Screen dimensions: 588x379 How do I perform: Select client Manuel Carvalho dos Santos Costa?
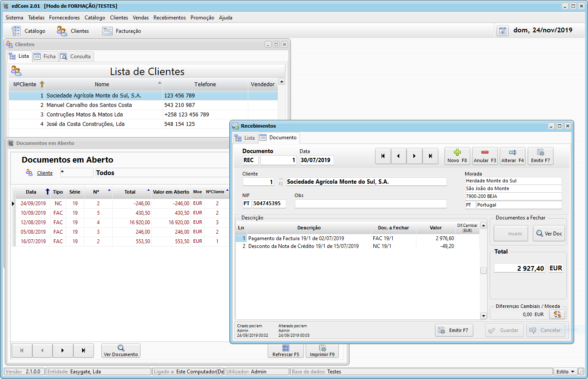point(143,105)
